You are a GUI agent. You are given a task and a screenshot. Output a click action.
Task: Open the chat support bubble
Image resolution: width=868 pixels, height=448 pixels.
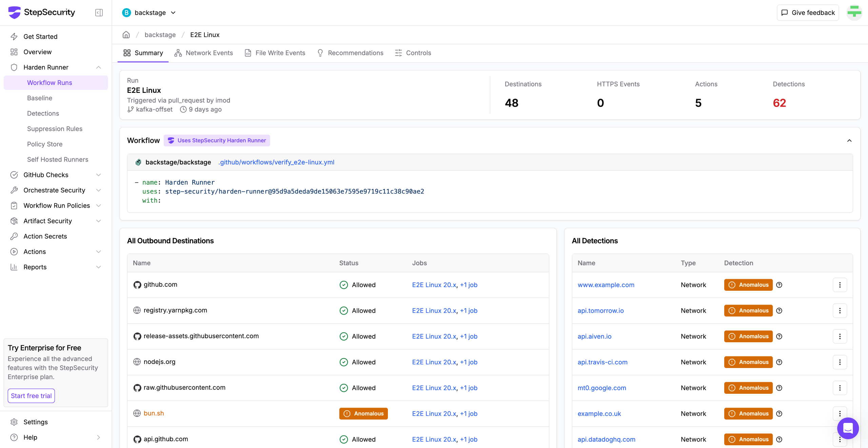[848, 428]
